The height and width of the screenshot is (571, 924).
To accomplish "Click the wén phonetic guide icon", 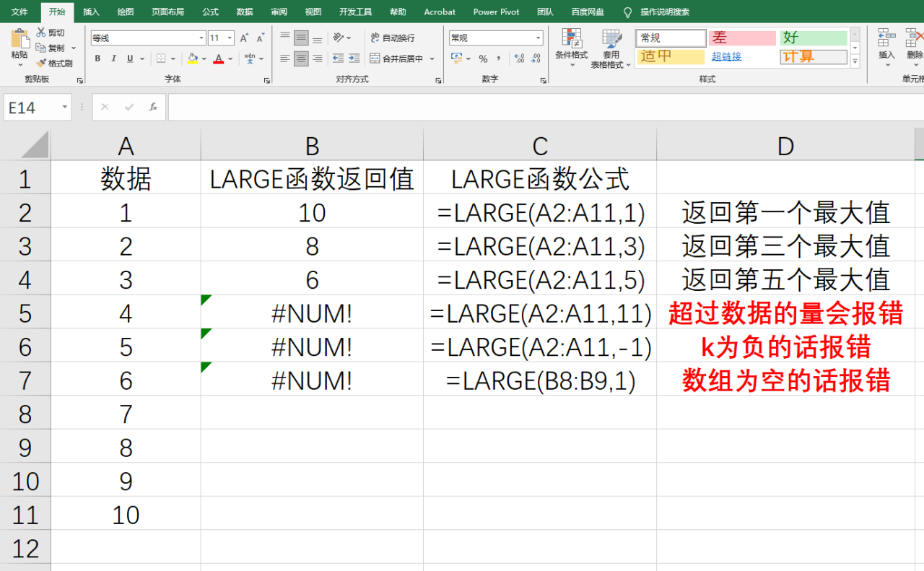I will (249, 58).
